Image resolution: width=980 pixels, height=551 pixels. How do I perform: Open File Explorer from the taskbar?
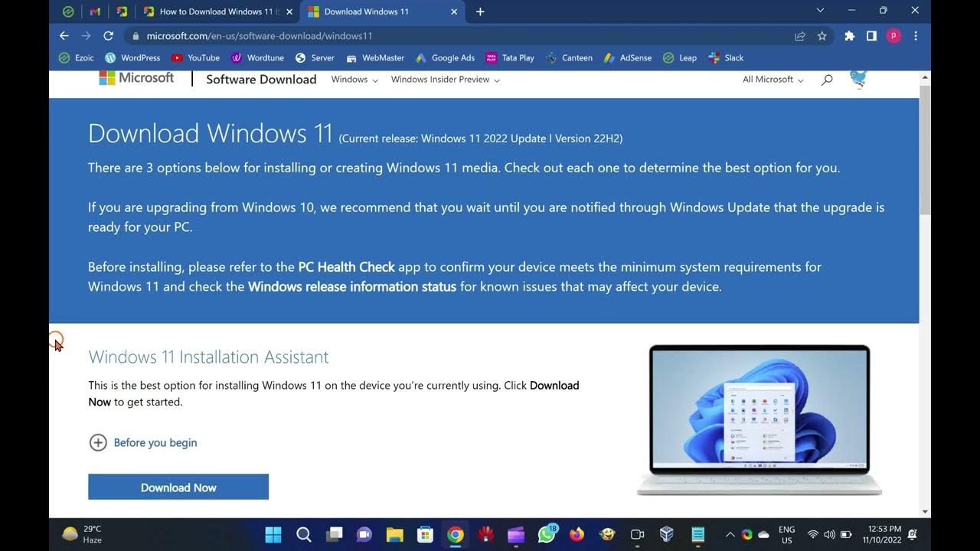[x=394, y=534]
